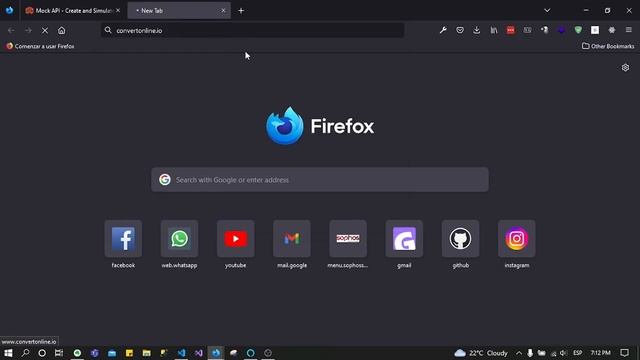Open Comenzar a usar Firefox bookmark
This screenshot has height=360, width=640.
coord(40,46)
